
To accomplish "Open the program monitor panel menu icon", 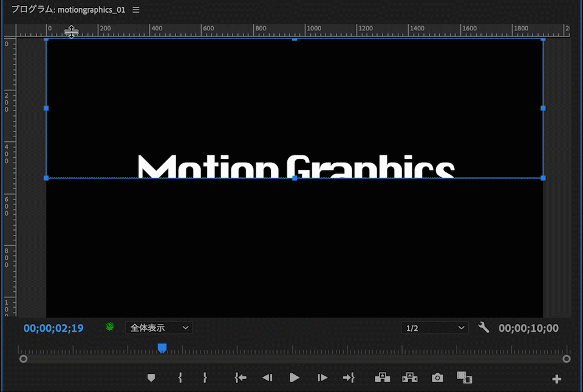I will (x=136, y=10).
